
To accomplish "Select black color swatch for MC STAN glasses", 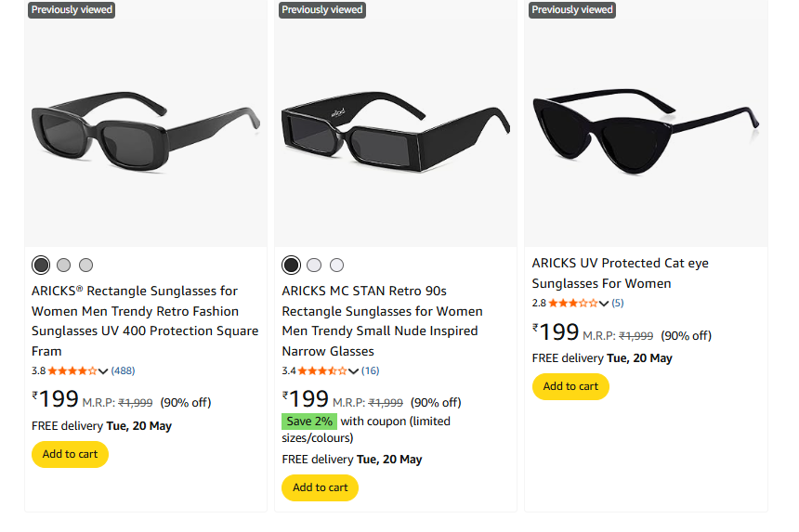I will point(291,266).
